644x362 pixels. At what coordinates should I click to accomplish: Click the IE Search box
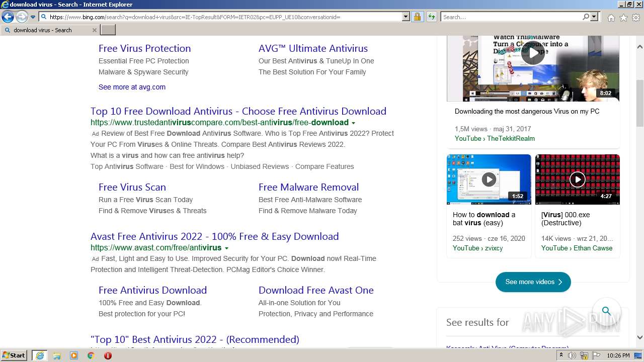pyautogui.click(x=511, y=17)
